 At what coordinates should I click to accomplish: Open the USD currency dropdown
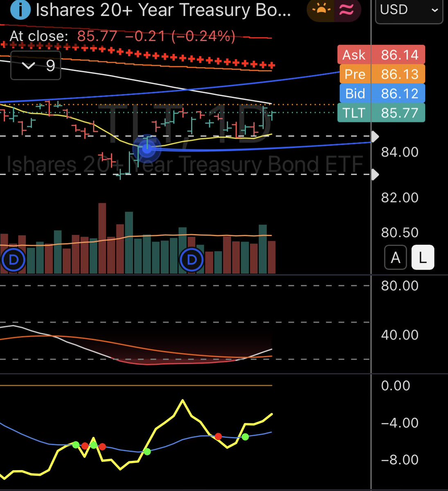[x=409, y=10]
